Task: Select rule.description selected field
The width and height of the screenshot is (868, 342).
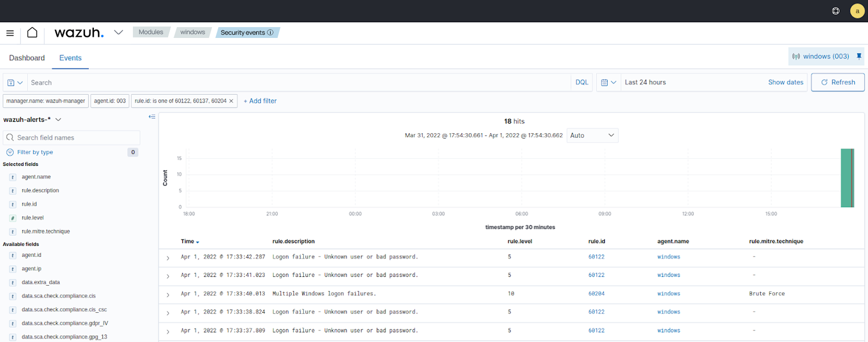Action: [40, 191]
